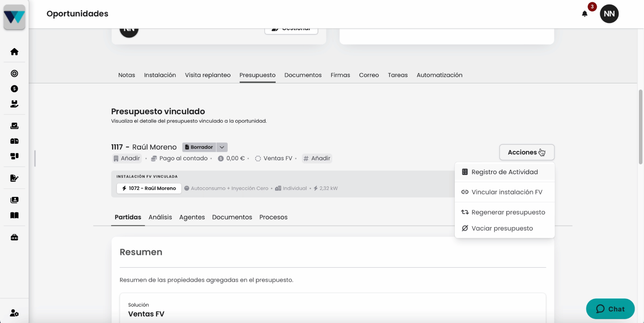Open the toolbox icon in sidebar

point(14,237)
